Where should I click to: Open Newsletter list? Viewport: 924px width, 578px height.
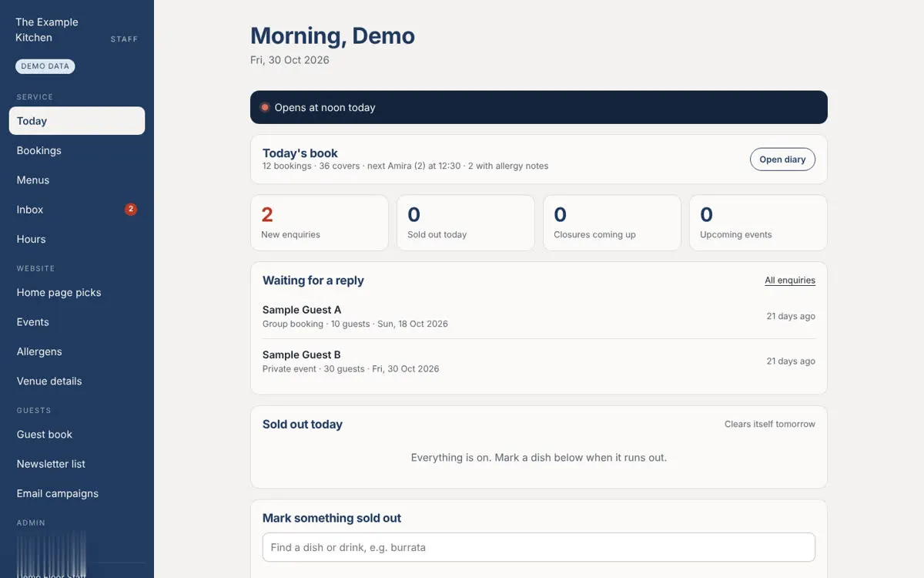pos(77,464)
